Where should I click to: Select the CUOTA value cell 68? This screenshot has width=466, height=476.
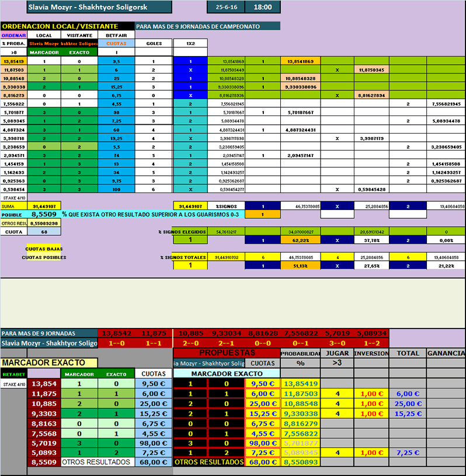44,232
